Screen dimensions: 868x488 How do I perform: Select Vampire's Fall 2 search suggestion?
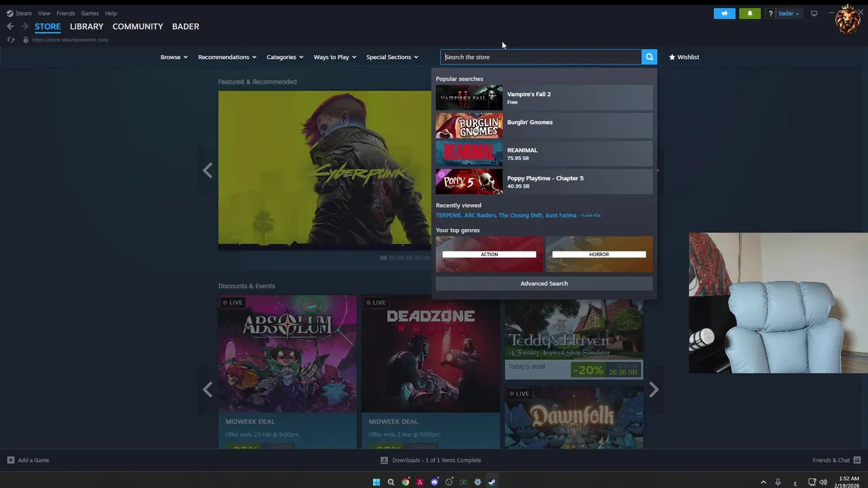[x=545, y=98]
